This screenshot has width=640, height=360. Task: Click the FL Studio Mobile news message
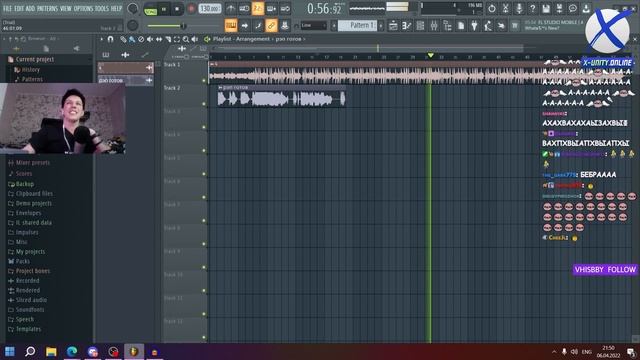[554, 25]
